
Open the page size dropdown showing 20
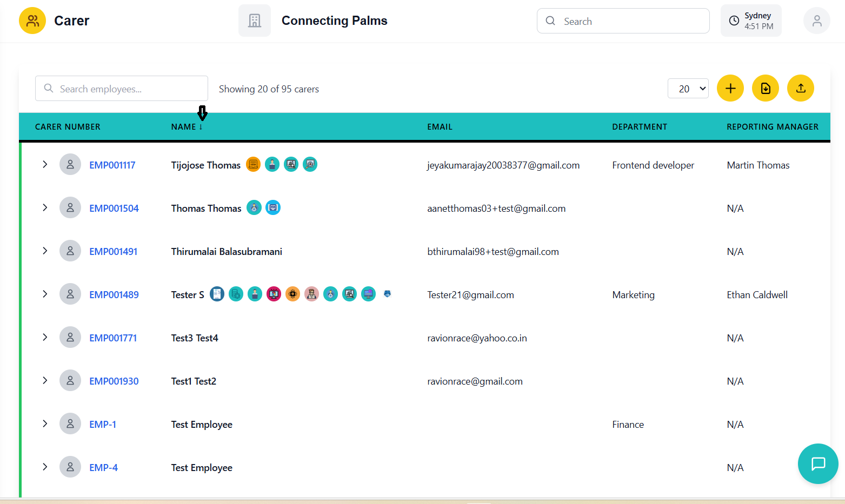688,89
